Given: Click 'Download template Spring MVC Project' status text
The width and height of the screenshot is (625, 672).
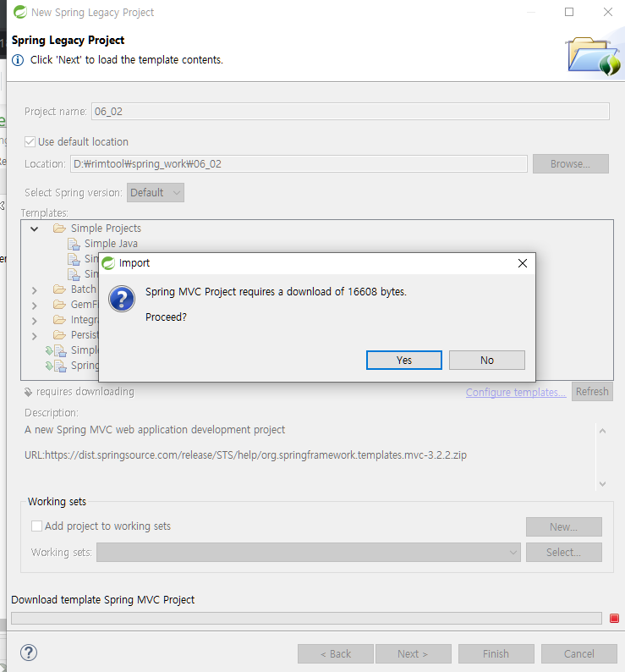Looking at the screenshot, I should point(103,599).
